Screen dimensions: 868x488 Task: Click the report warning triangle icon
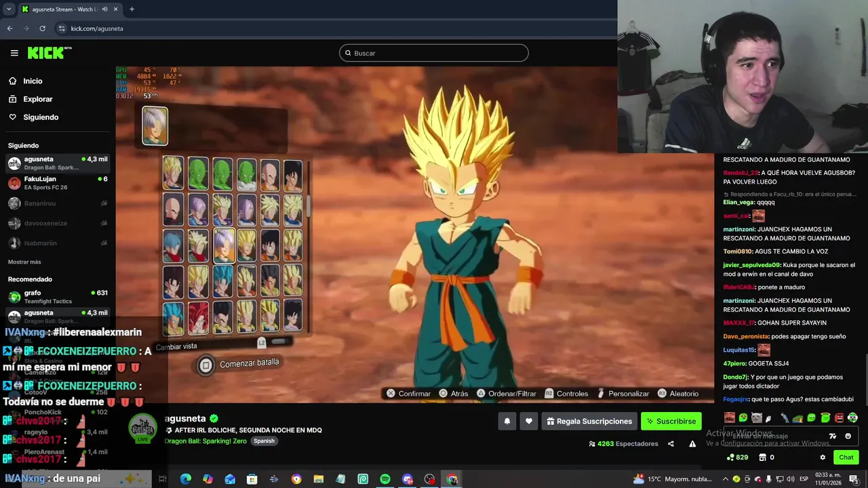pos(692,444)
